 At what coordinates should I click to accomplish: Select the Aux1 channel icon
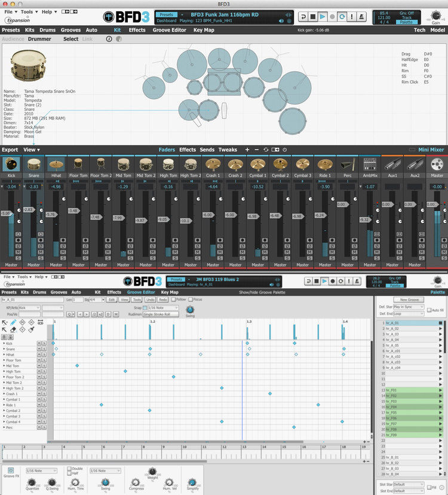click(x=392, y=164)
